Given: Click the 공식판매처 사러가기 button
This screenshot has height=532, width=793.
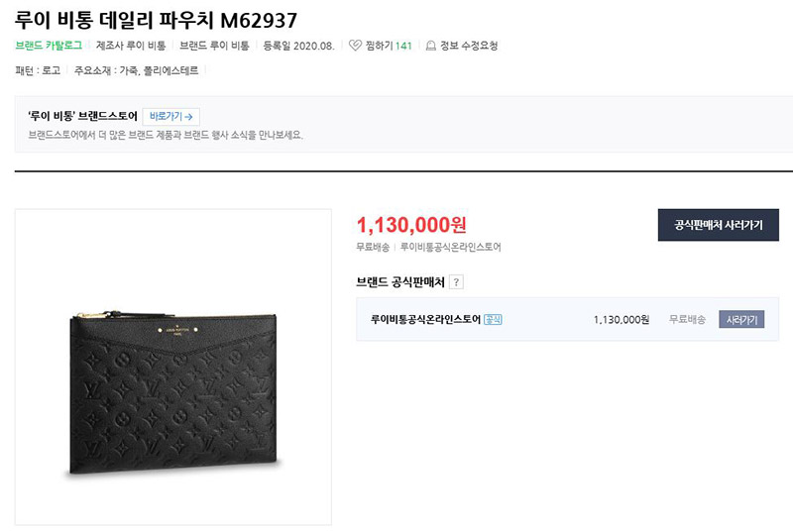Looking at the screenshot, I should pyautogui.click(x=718, y=225).
